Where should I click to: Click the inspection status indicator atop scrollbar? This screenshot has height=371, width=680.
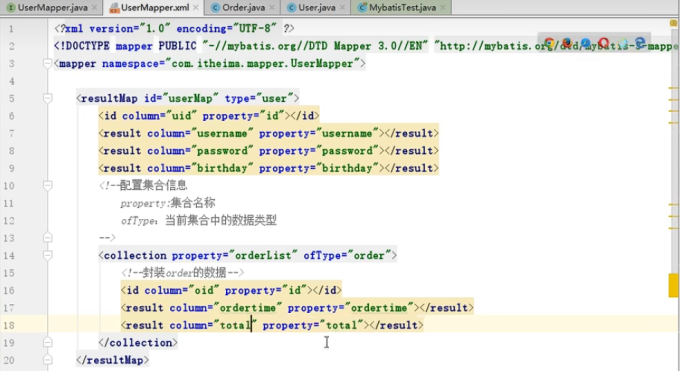coord(674,23)
